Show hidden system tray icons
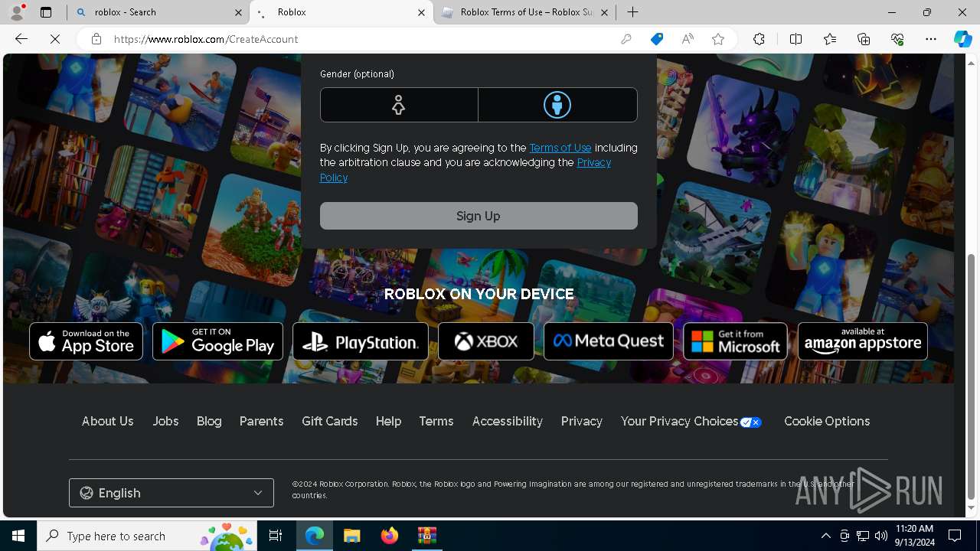The width and height of the screenshot is (980, 551). click(825, 536)
